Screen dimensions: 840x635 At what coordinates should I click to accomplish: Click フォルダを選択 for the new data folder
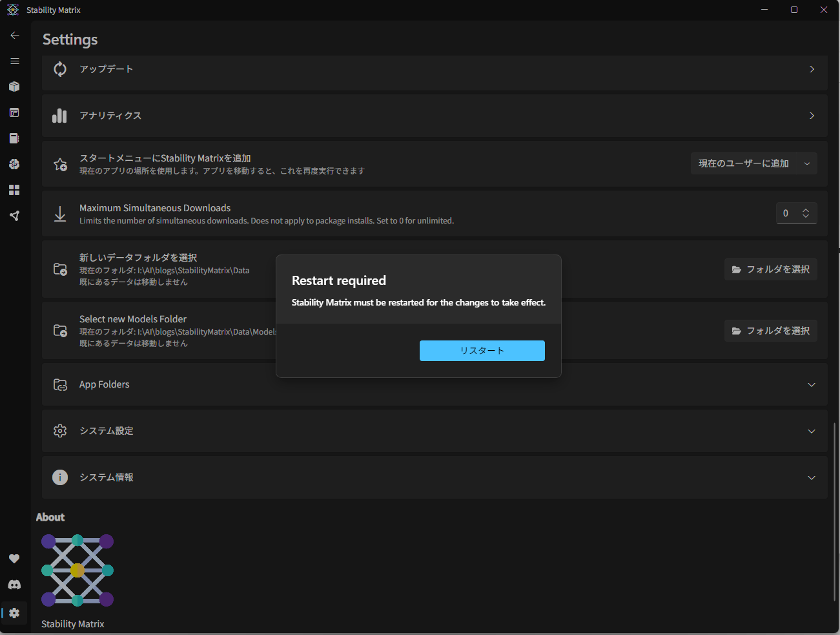point(771,269)
